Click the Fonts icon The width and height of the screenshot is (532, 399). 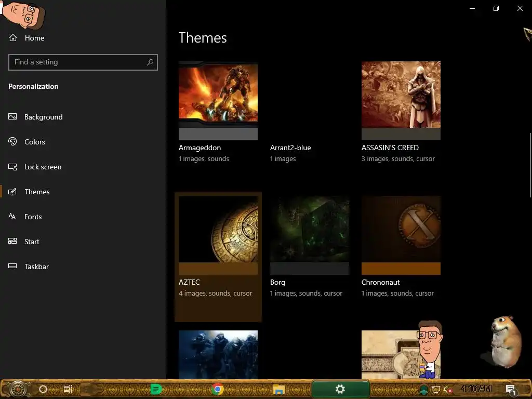[12, 217]
